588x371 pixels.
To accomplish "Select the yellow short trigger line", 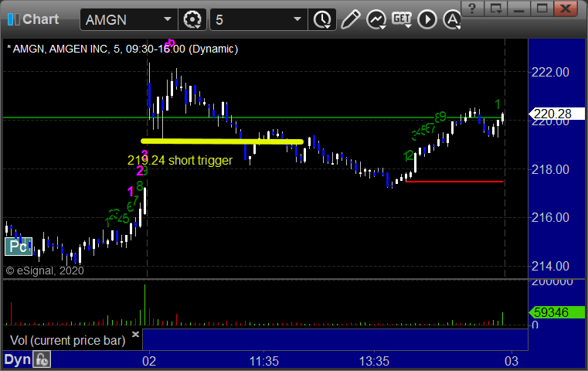I will pyautogui.click(x=222, y=141).
